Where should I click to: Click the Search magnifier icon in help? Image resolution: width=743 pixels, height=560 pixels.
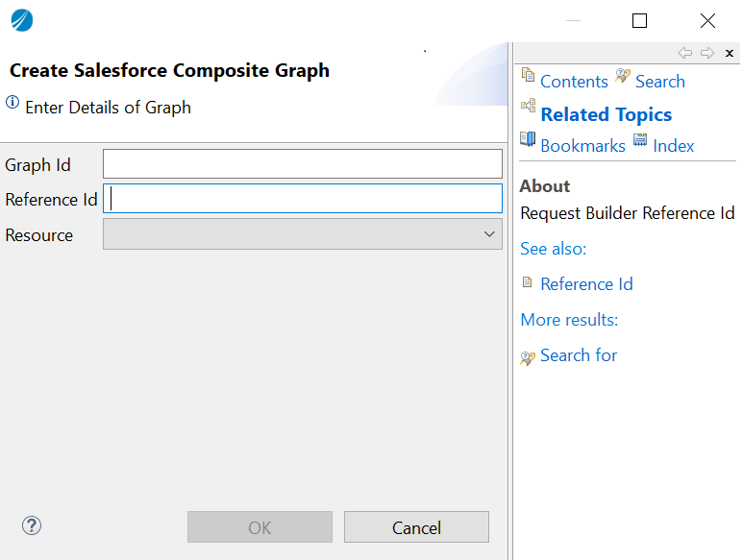tap(623, 76)
